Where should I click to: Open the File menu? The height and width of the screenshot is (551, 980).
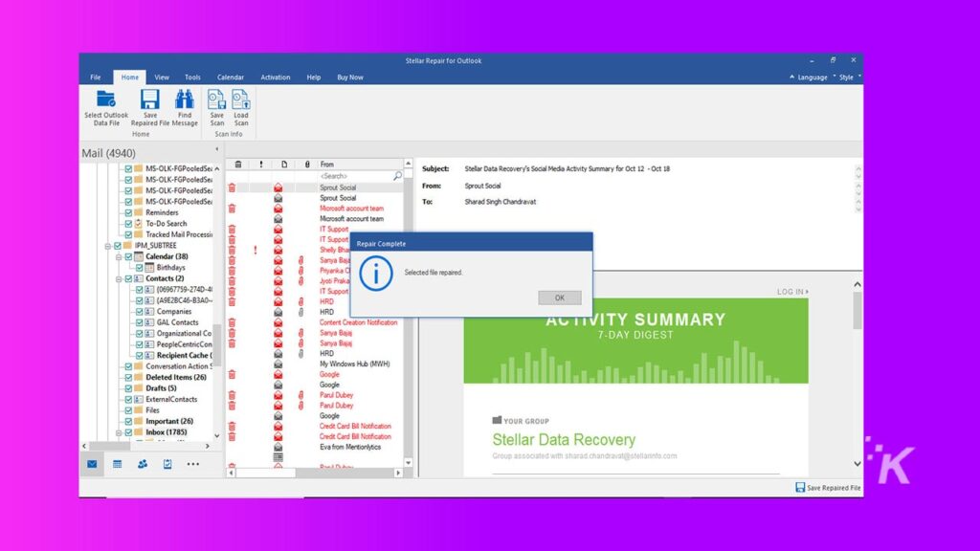pyautogui.click(x=95, y=77)
